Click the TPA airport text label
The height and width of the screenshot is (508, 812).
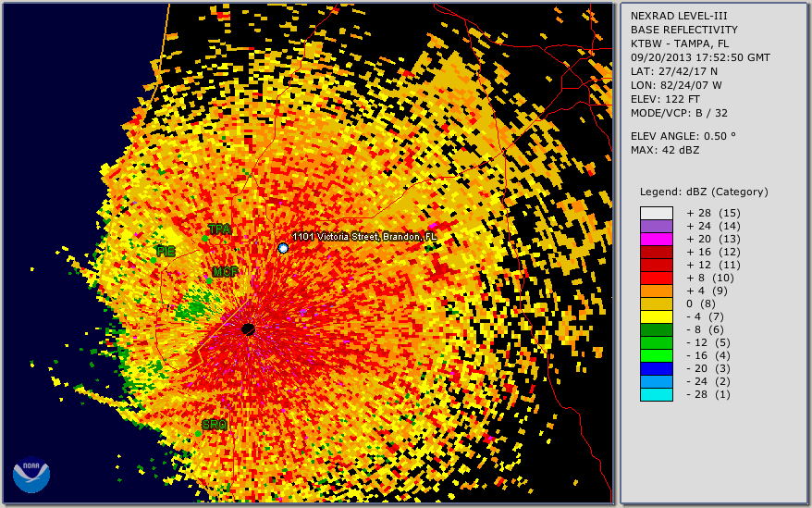coord(219,229)
